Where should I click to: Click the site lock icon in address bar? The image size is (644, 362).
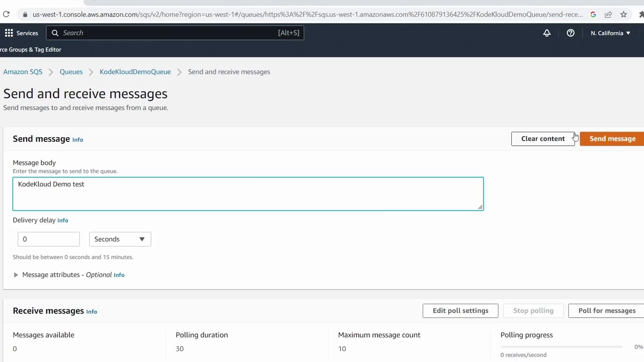(x=25, y=14)
